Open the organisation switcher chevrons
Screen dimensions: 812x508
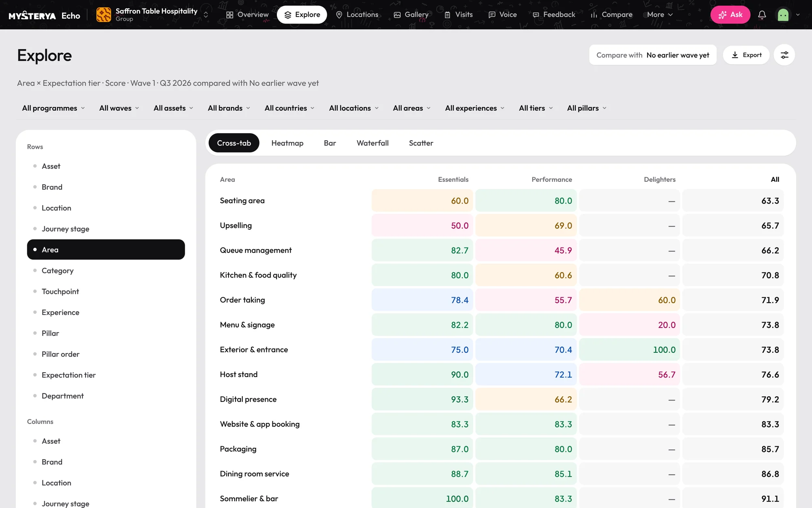click(206, 15)
